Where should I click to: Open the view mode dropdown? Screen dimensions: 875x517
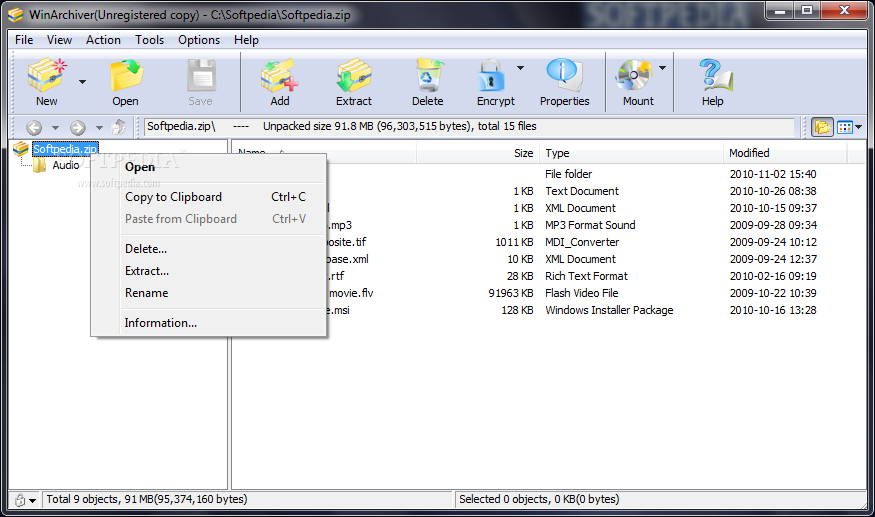(850, 127)
